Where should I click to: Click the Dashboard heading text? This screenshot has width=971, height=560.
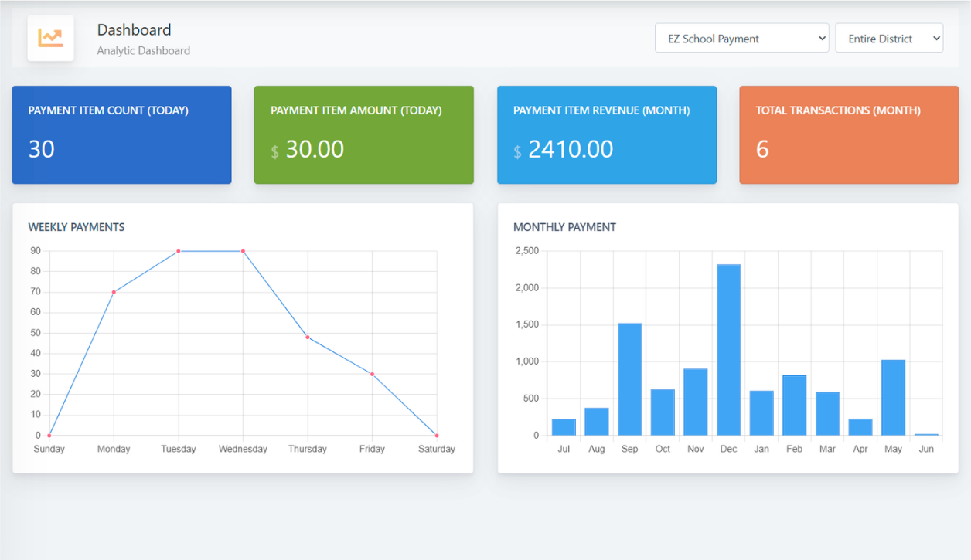[x=134, y=29]
